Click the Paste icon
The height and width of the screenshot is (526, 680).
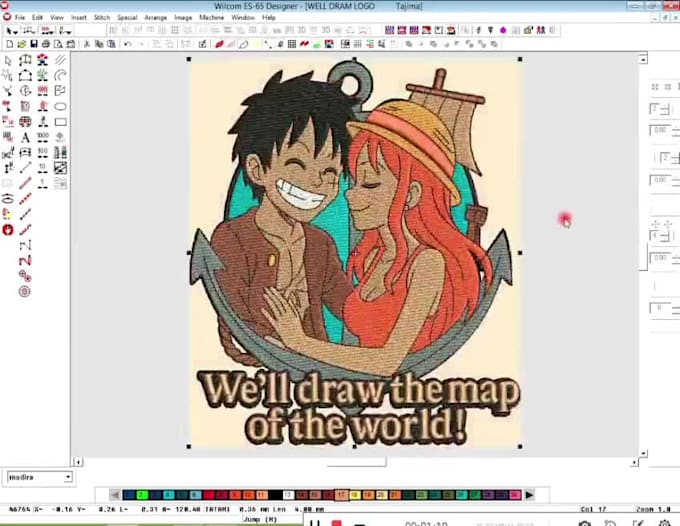[x=111, y=44]
